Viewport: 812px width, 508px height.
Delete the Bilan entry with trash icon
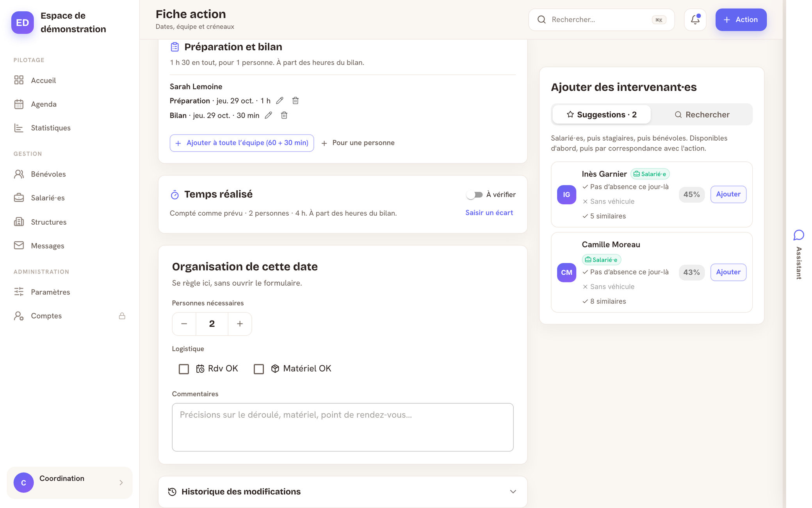coord(284,115)
